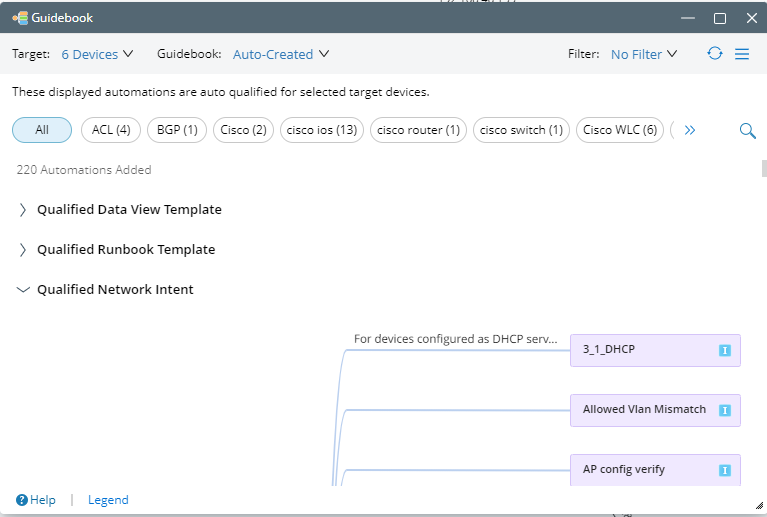Viewport: 767px width, 517px height.
Task: Select the All filter tag
Action: [42, 130]
